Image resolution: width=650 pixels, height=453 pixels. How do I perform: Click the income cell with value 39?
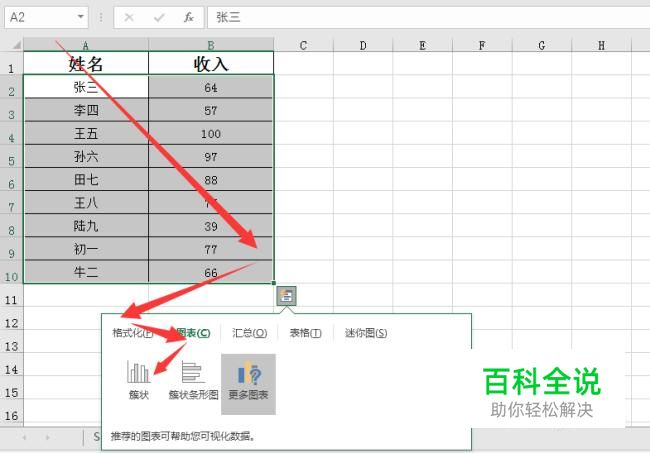(211, 225)
